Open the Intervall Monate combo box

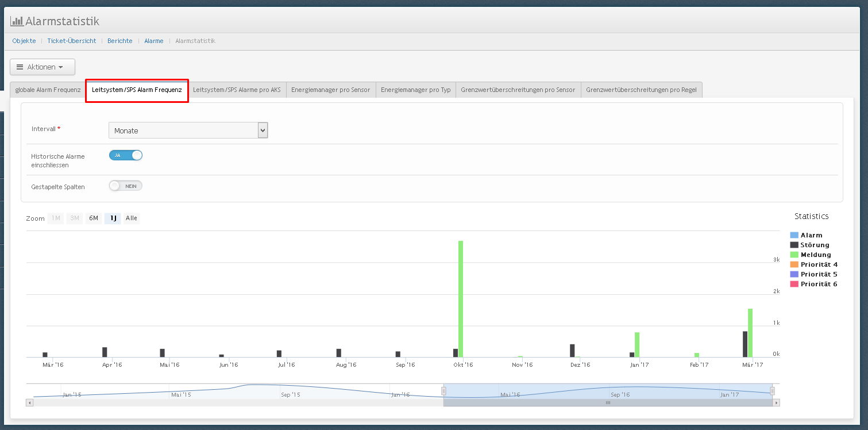tap(188, 130)
